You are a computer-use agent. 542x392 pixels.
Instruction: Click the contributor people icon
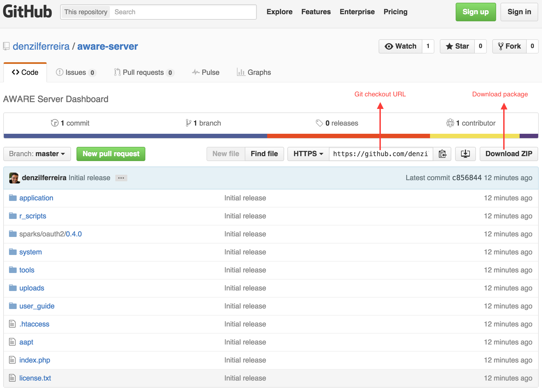[x=450, y=123]
